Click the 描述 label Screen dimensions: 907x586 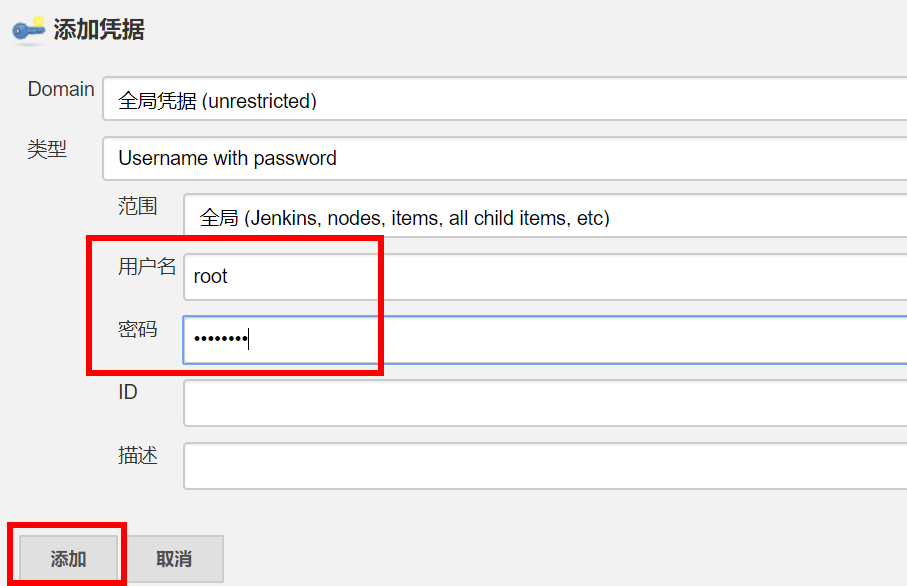pos(138,455)
